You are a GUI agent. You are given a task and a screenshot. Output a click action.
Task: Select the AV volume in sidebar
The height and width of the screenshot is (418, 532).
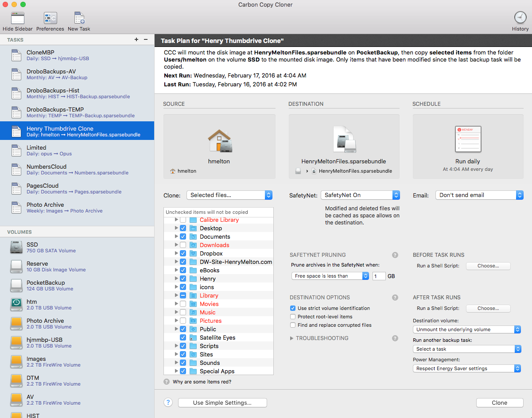(77, 399)
